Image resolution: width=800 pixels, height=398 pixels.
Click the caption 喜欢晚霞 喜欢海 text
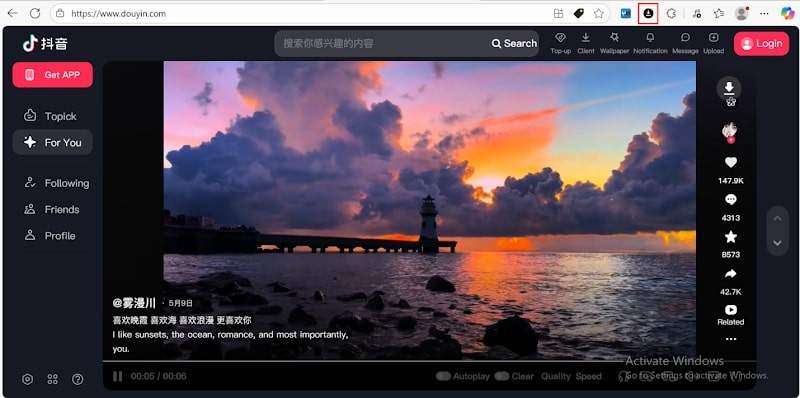tap(182, 320)
